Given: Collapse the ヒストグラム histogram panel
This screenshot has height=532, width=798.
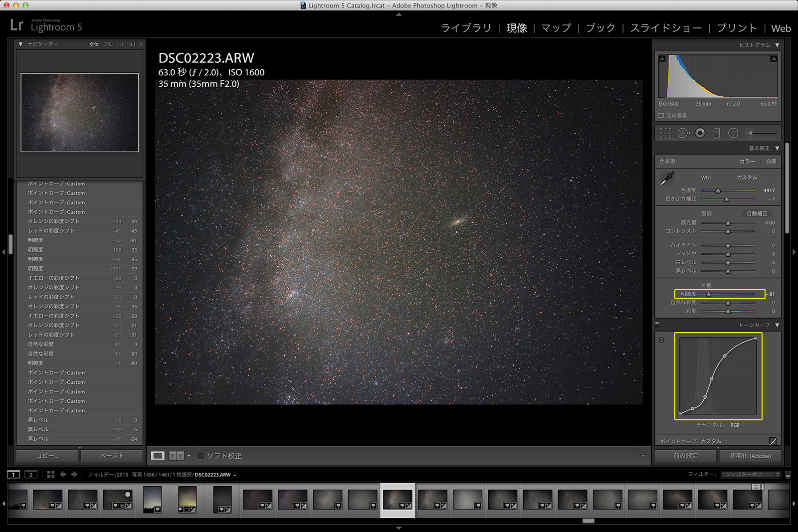Looking at the screenshot, I should [777, 45].
